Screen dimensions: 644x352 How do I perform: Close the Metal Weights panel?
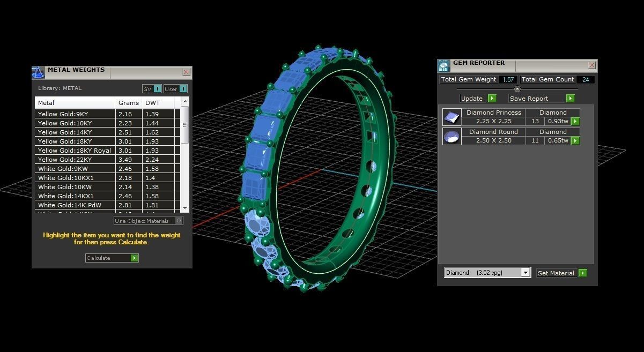(x=186, y=72)
